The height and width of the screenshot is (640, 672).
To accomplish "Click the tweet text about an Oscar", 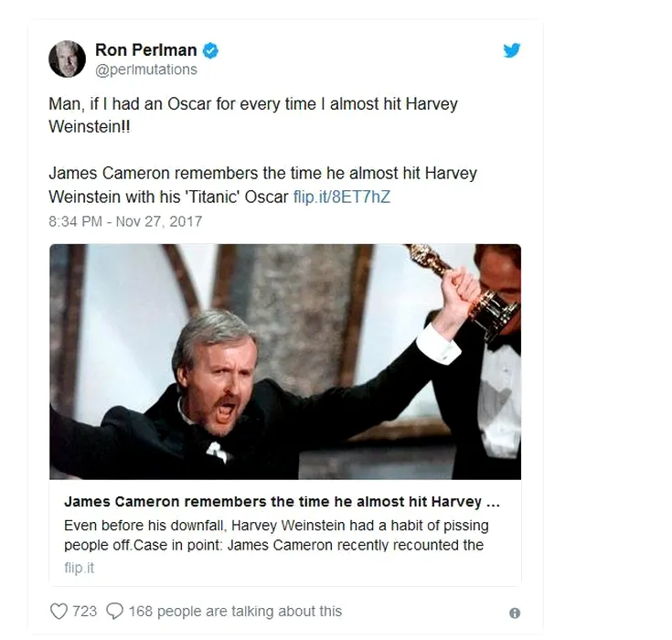I will pos(253,115).
